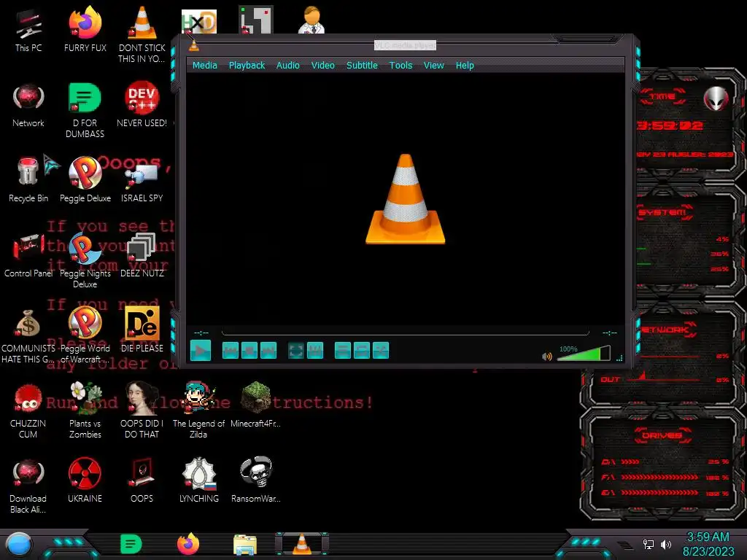Open the ISRAEL SPY shortcut
Image resolution: width=747 pixels, height=560 pixels.
click(142, 183)
